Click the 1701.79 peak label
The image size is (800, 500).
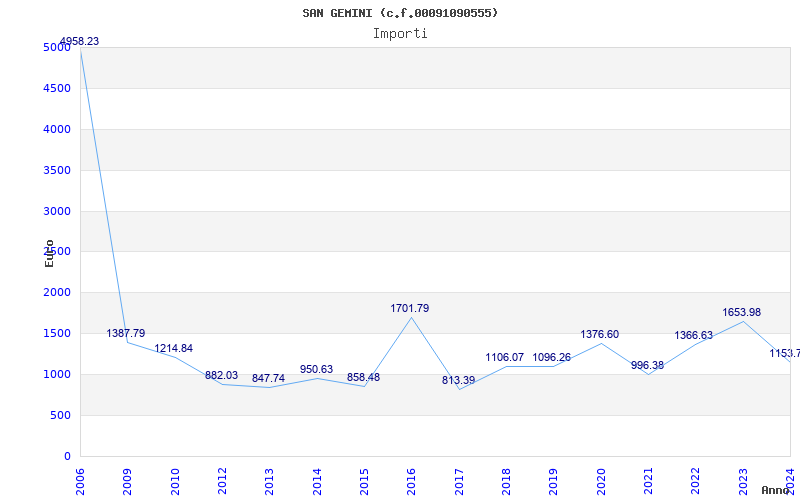point(410,308)
